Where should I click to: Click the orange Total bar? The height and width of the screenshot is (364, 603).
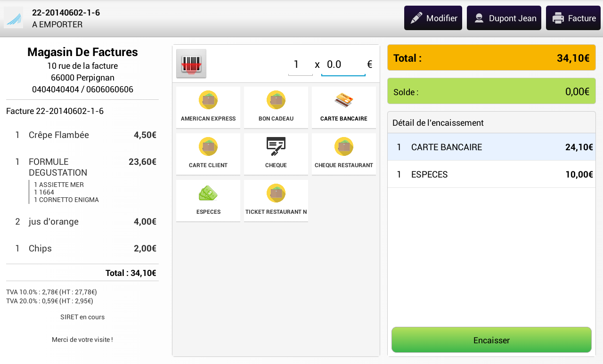[491, 58]
